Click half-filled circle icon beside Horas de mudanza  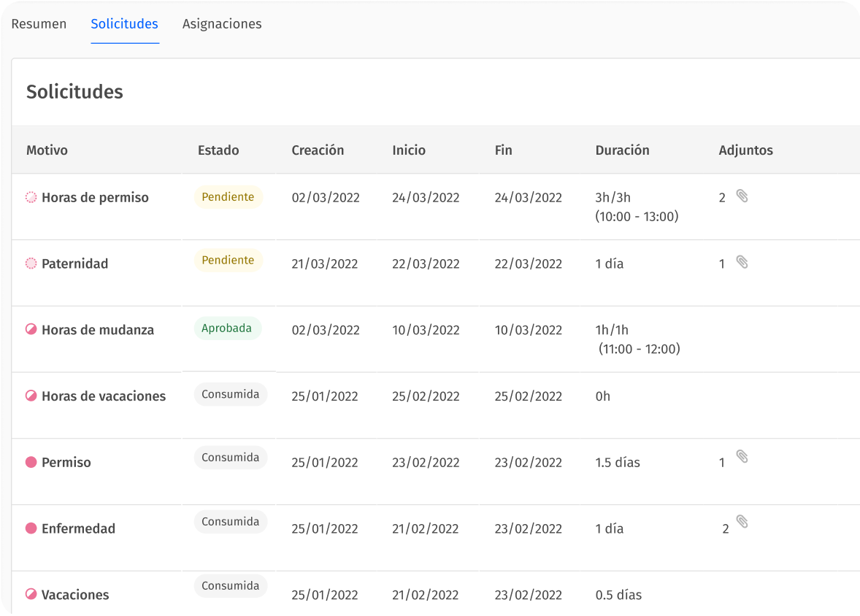point(31,330)
